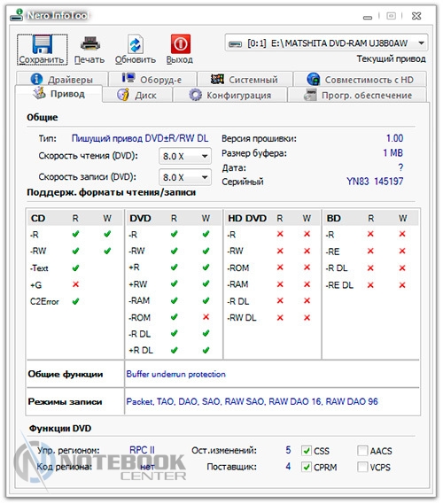Click the Обновить button label
Screen dimensions: 443x504
click(x=136, y=59)
